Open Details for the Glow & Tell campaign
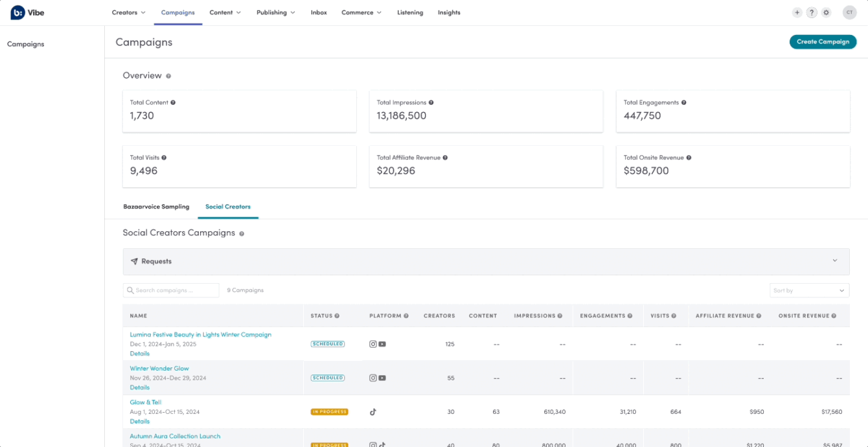The image size is (868, 447). (x=139, y=421)
